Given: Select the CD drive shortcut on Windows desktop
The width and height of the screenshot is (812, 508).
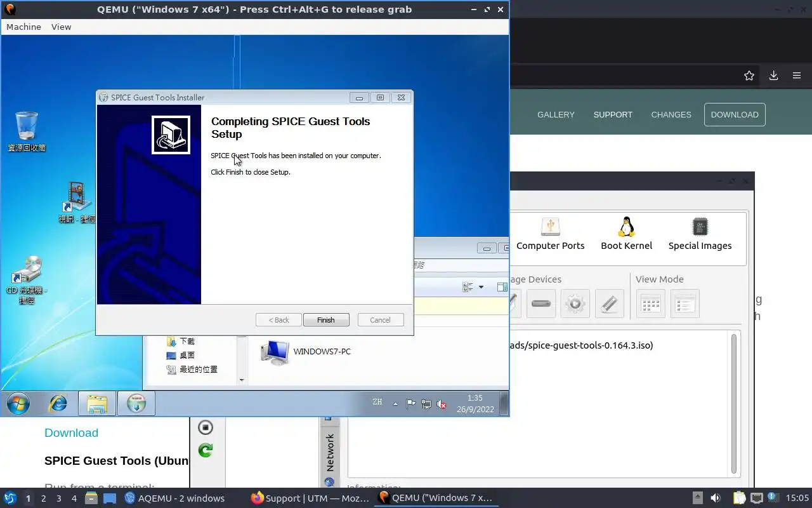Looking at the screenshot, I should pos(27,279).
